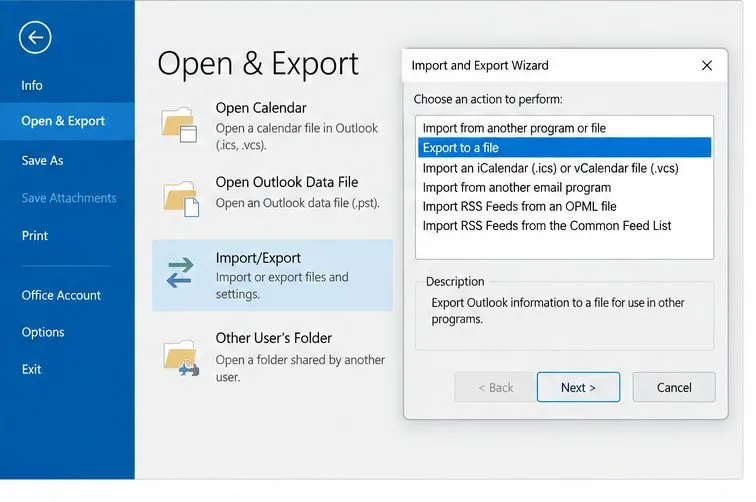Click the Import/Export arrows icon

[x=180, y=272]
